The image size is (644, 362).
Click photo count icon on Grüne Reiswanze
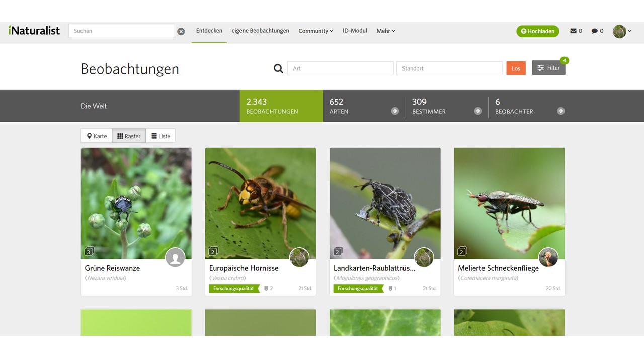tap(89, 251)
